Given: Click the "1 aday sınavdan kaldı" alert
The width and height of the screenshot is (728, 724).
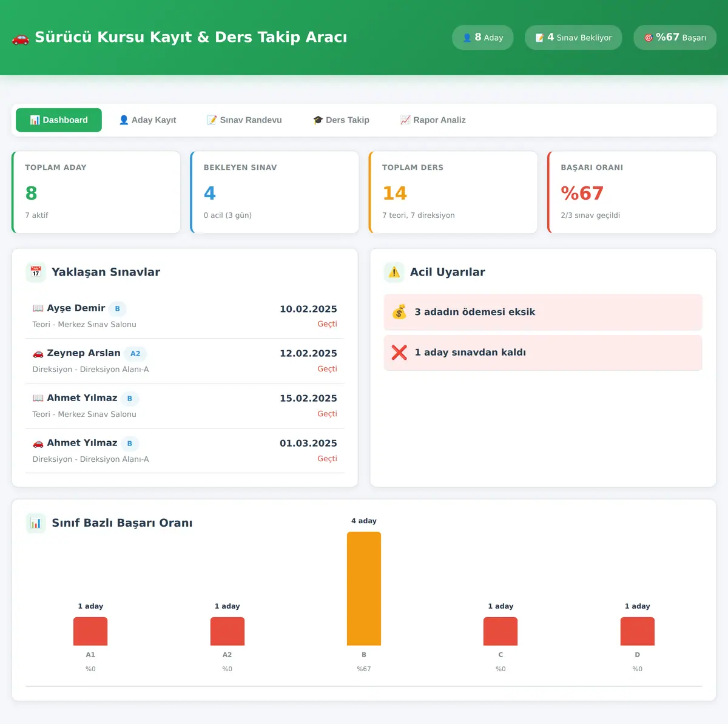Looking at the screenshot, I should click(x=543, y=353).
